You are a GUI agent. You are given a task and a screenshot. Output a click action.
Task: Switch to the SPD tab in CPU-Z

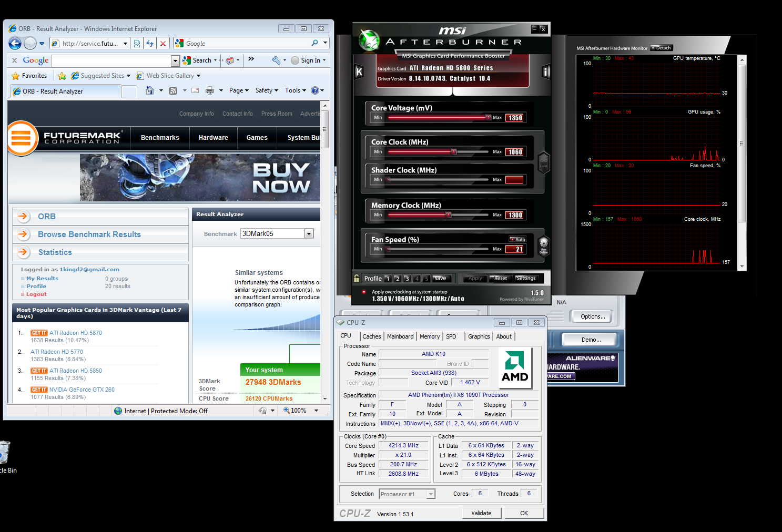click(451, 336)
